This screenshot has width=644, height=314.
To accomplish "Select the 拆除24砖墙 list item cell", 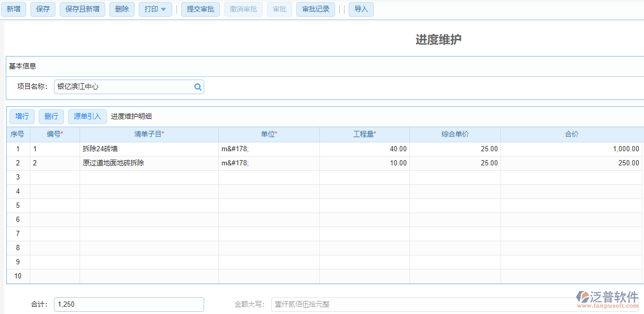I will click(110, 149).
